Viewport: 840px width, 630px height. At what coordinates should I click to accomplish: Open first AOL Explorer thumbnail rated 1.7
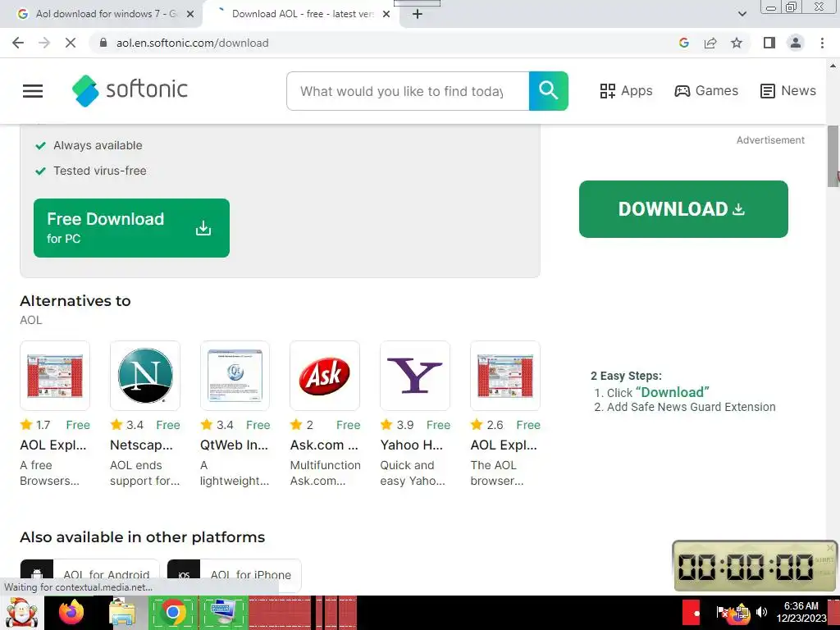pos(55,376)
